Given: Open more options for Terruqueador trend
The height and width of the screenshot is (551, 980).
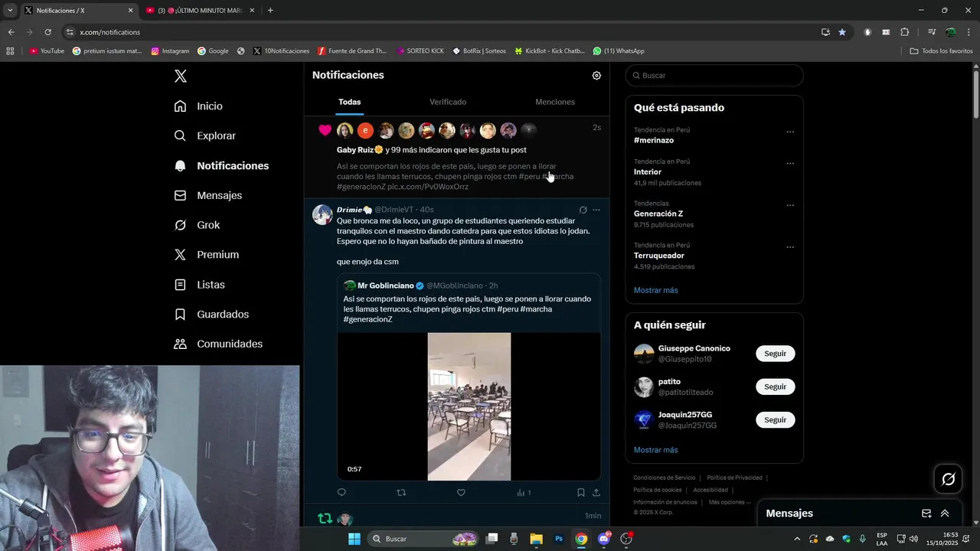Looking at the screenshot, I should [790, 248].
